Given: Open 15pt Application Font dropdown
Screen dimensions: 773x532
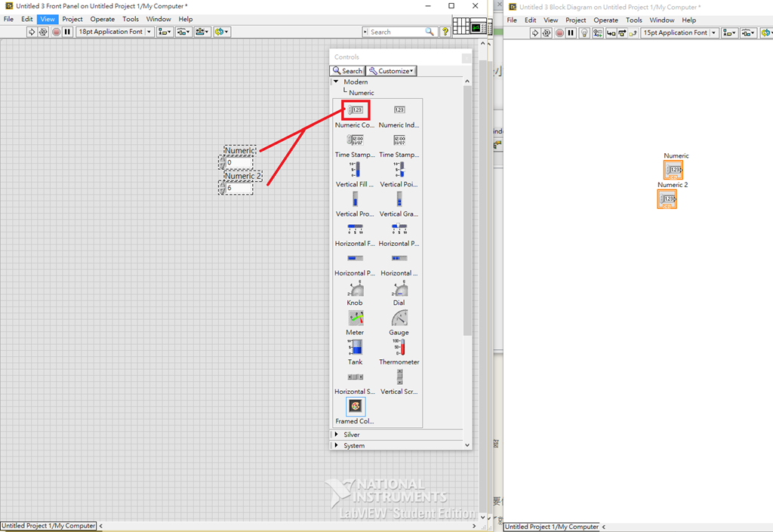Looking at the screenshot, I should [x=679, y=33].
